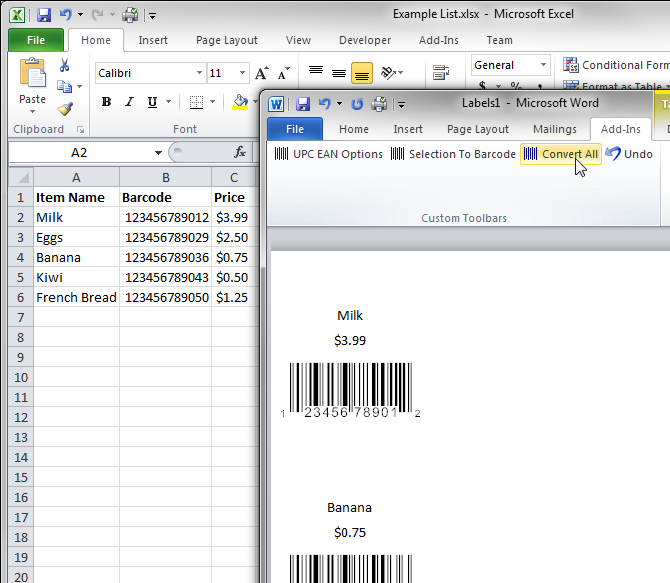The width and height of the screenshot is (670, 583).
Task: Click the cell containing Milk
Action: (76, 218)
